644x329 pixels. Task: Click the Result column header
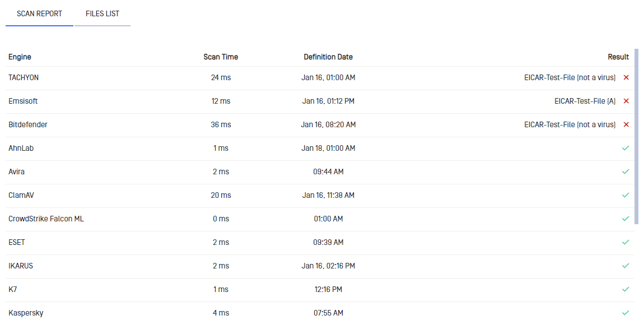tap(618, 57)
